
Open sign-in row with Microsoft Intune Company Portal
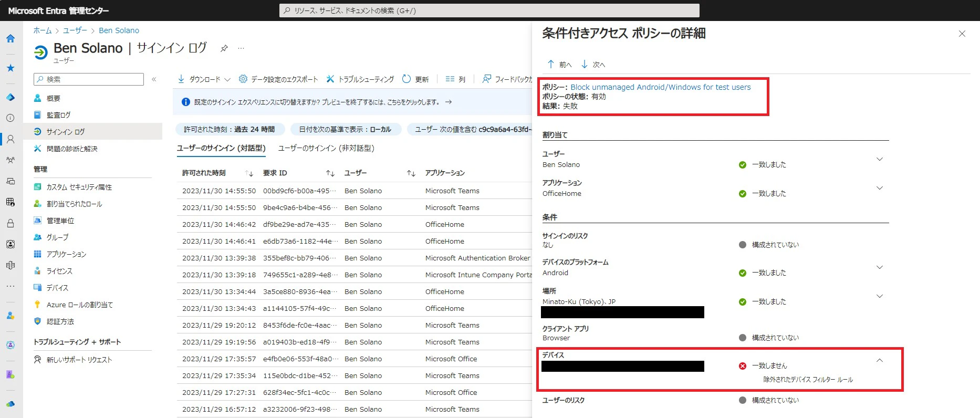(355, 275)
